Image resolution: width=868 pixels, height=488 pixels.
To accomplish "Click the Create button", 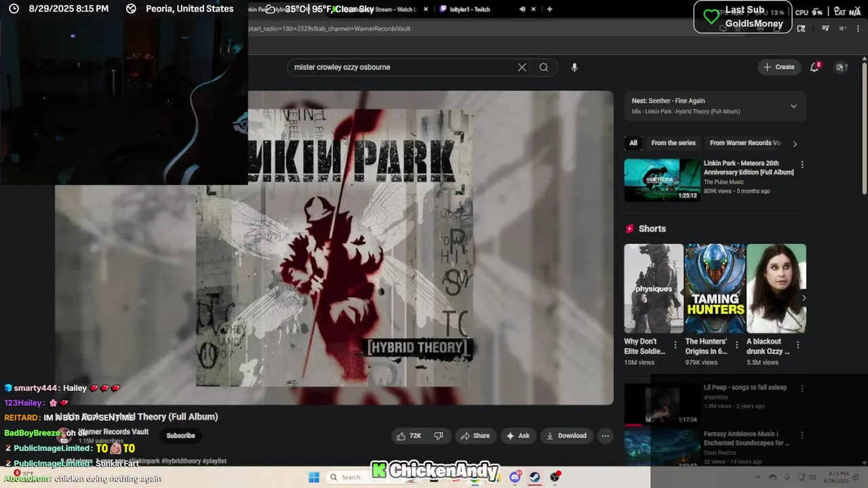I will point(778,67).
